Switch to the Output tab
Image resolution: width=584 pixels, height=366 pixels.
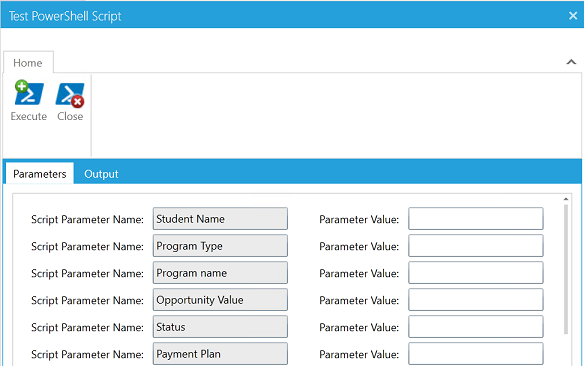[101, 174]
